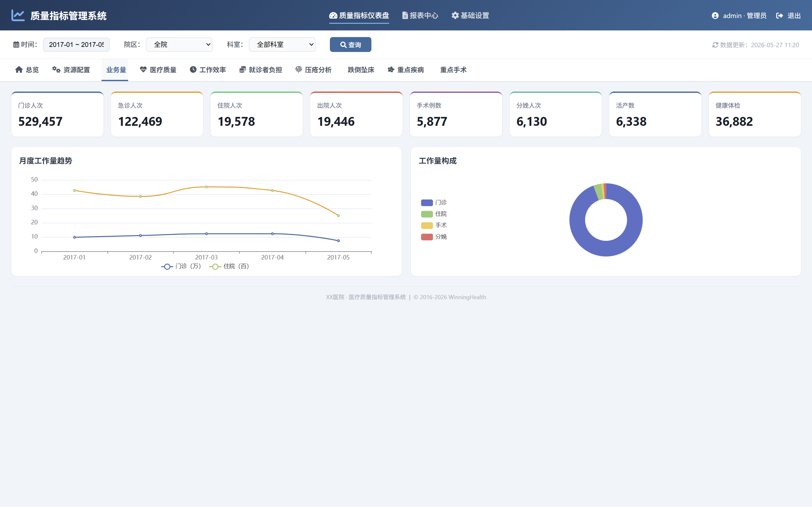Click the red 分娩 legend color swatch
812x507 pixels.
point(427,237)
